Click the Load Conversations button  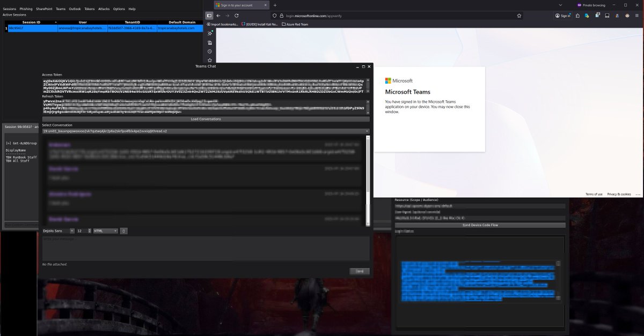[206, 119]
